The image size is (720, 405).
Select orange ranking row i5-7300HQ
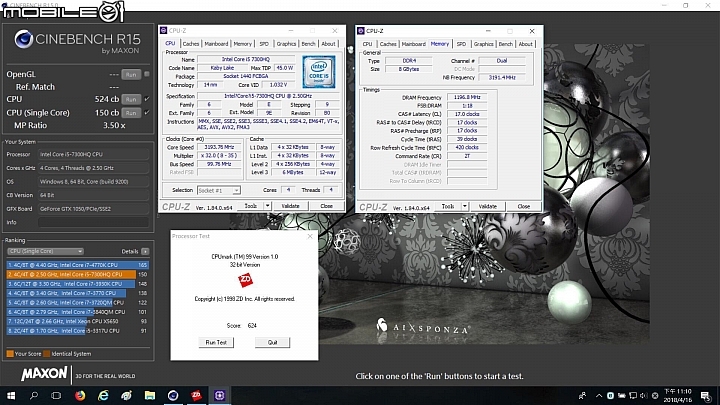click(78, 274)
